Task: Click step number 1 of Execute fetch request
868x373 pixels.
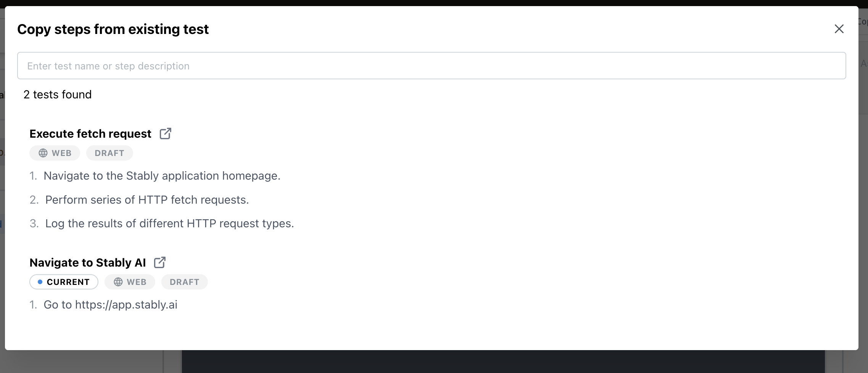Action: (33, 176)
